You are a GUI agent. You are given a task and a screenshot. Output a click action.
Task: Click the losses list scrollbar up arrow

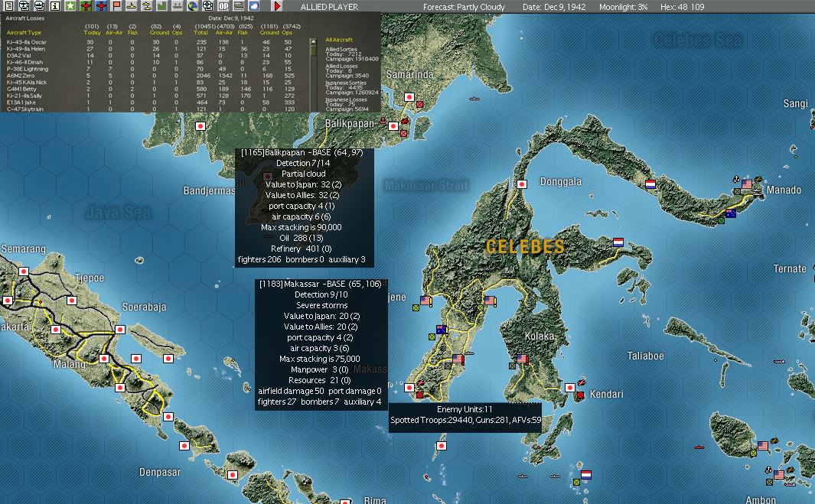click(x=313, y=41)
